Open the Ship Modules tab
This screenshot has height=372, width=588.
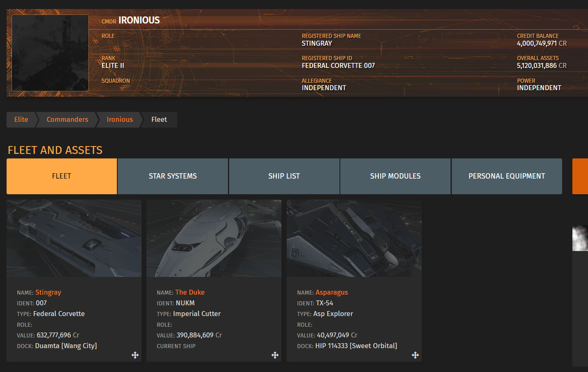395,176
